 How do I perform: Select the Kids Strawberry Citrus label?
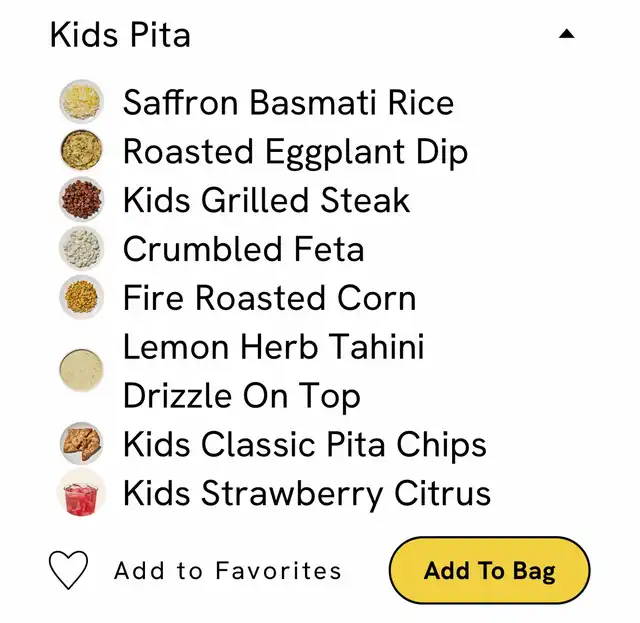pos(306,493)
